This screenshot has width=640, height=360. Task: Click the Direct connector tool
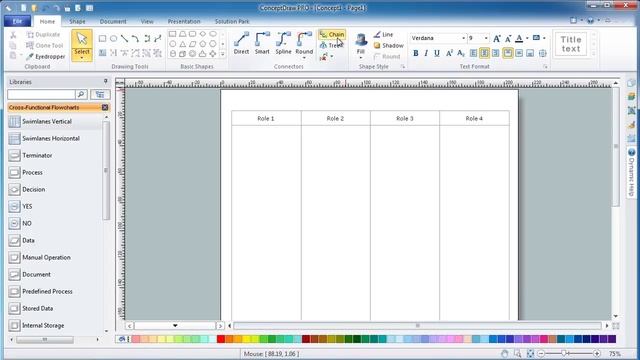pyautogui.click(x=241, y=43)
